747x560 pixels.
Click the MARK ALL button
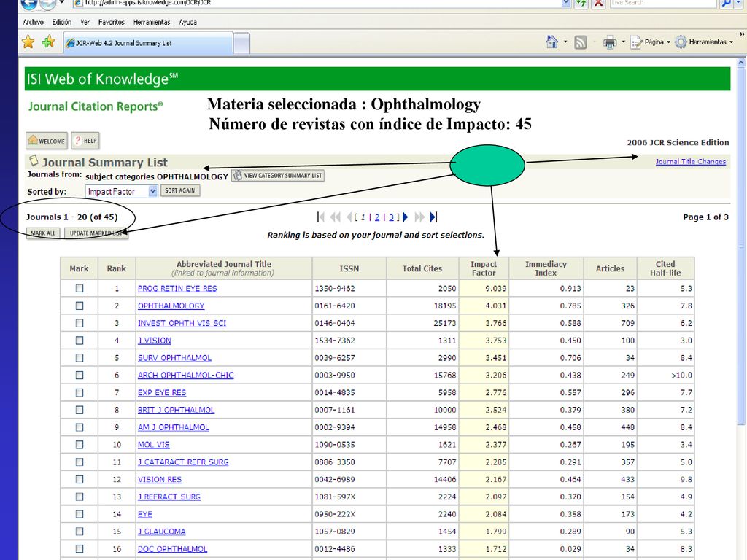click(43, 233)
